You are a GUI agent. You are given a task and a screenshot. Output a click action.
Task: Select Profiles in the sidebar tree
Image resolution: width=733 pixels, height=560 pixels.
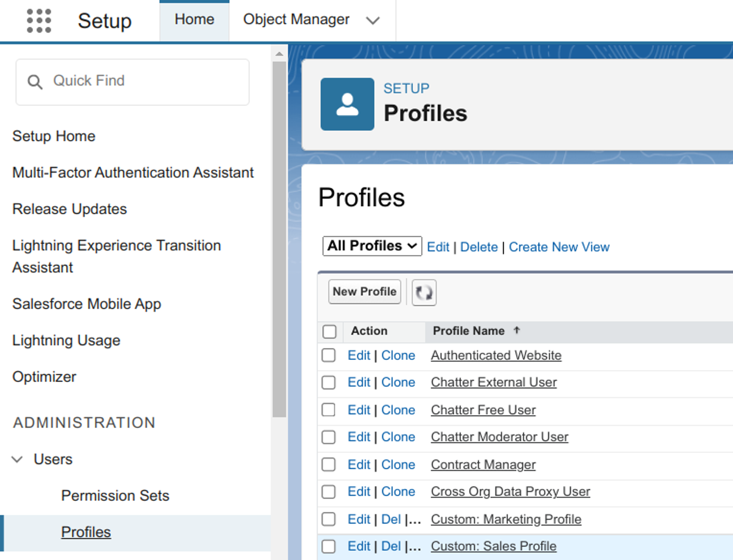click(86, 532)
